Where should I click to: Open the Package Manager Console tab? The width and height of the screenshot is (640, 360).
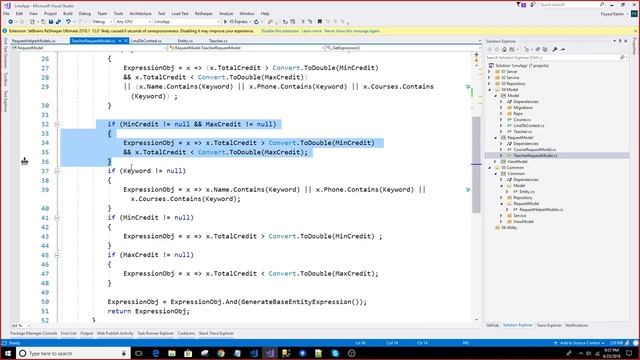pyautogui.click(x=33, y=333)
